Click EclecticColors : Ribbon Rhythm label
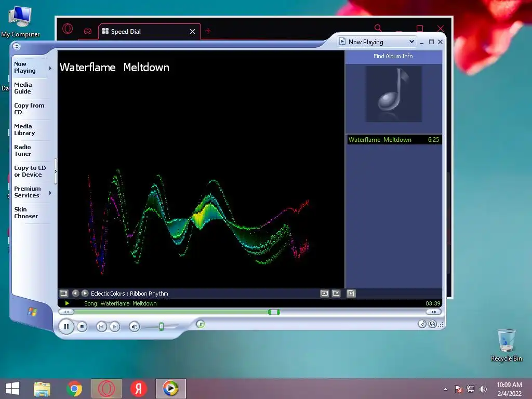The image size is (532, 399). 129,294
